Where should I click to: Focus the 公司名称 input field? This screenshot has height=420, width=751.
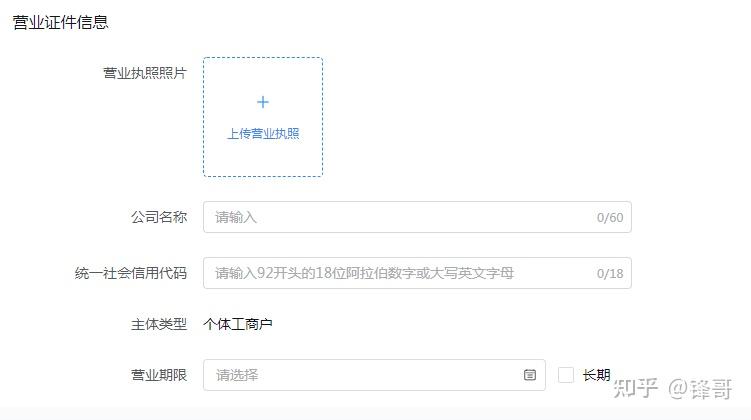pos(400,217)
